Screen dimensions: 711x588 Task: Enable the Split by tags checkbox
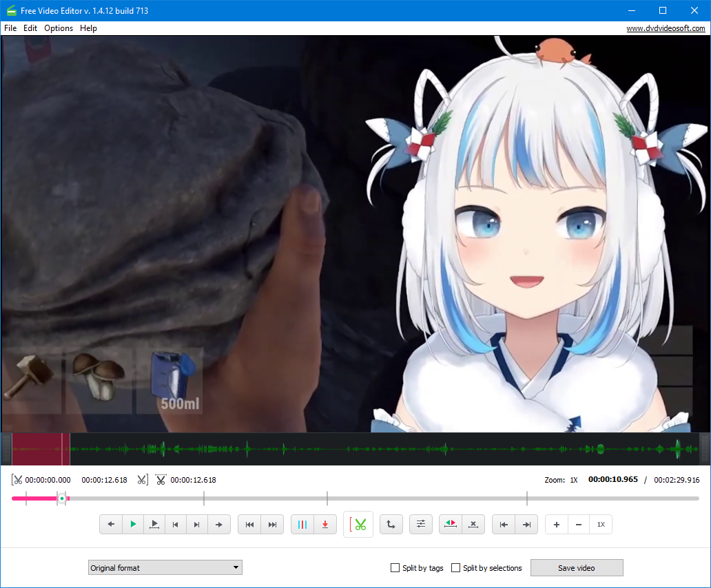pyautogui.click(x=395, y=568)
